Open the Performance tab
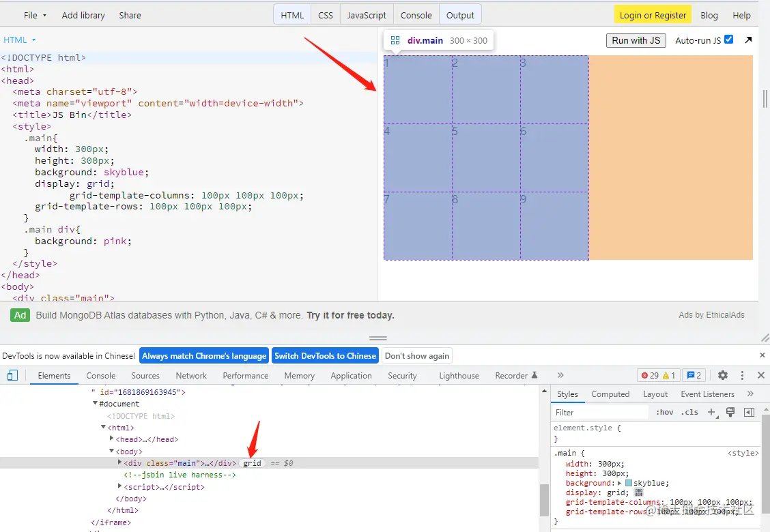This screenshot has width=770, height=532. (x=246, y=375)
